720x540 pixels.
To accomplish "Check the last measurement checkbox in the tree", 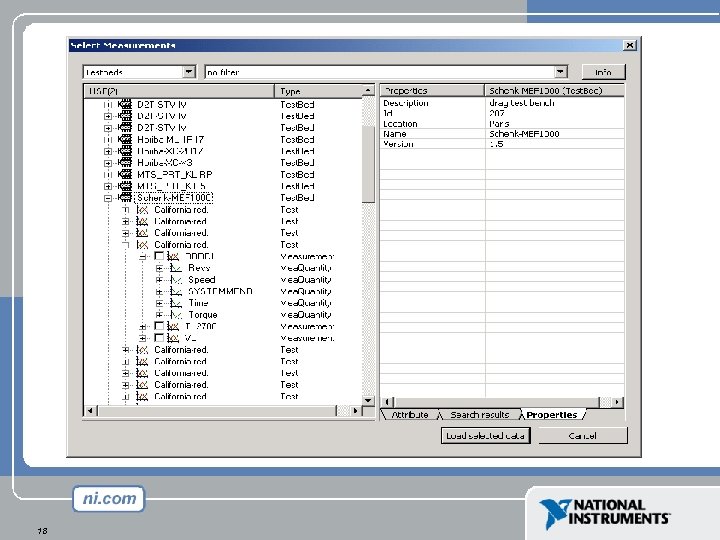I will coord(159,338).
